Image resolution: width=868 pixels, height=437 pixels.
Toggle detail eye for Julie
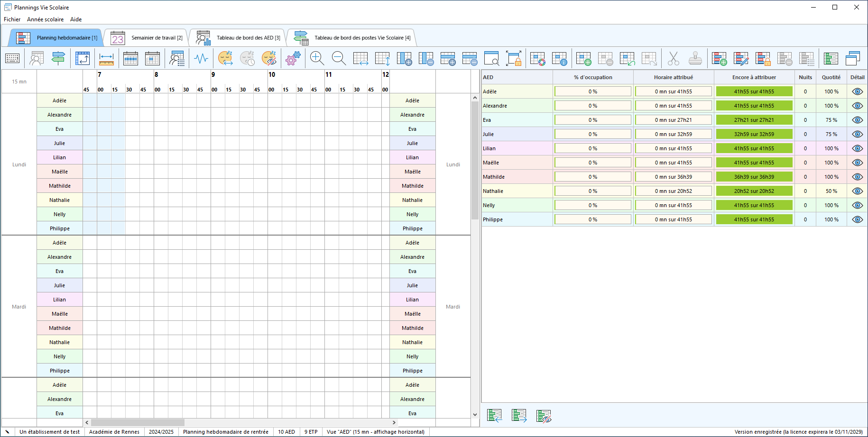[857, 134]
